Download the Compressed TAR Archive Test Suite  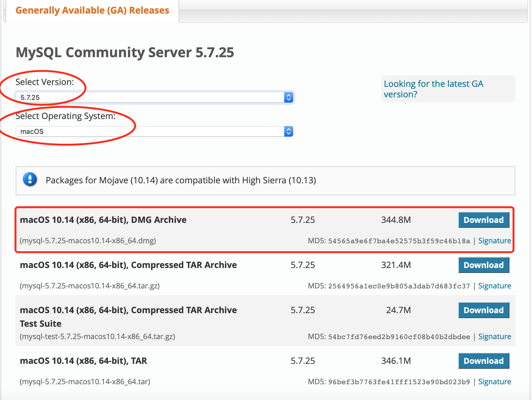click(484, 310)
